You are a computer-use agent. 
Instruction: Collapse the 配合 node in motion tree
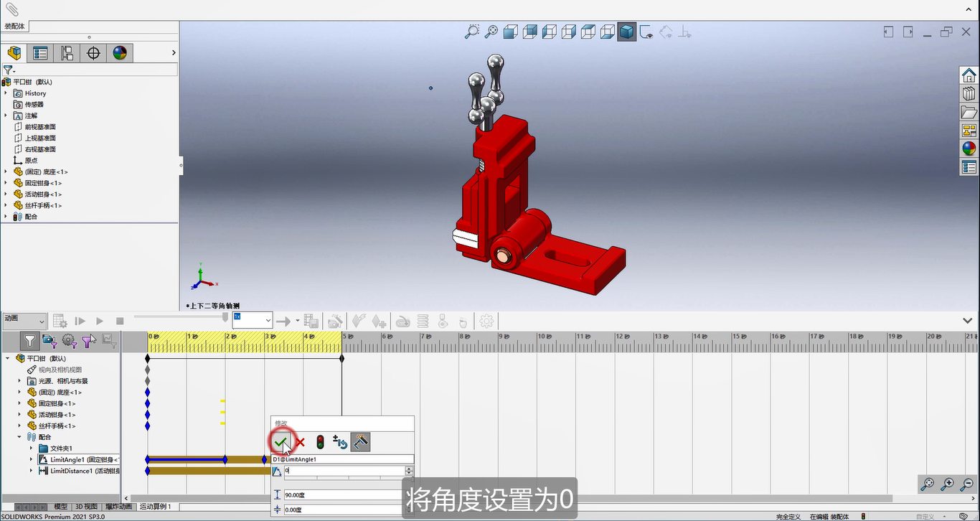tap(20, 437)
